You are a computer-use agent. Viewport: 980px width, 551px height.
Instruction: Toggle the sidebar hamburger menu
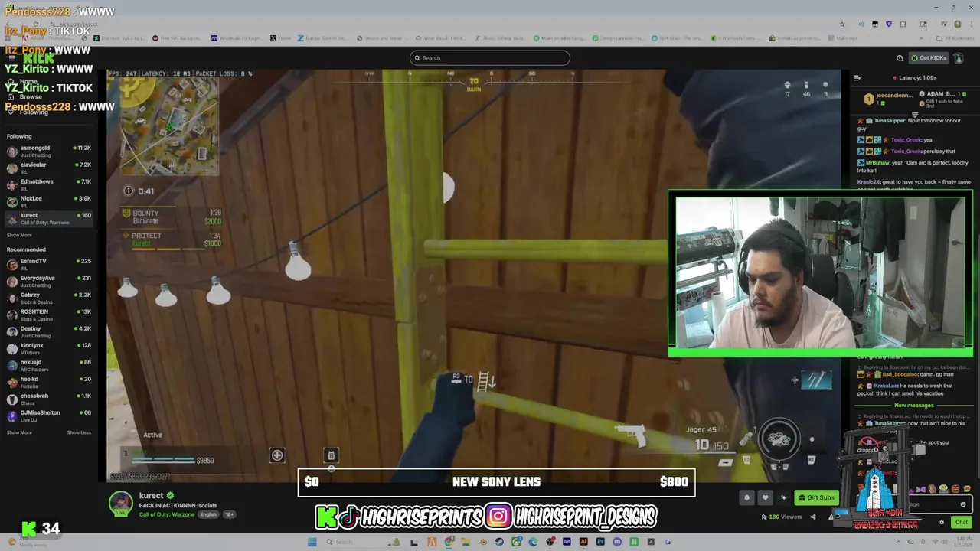[x=12, y=58]
